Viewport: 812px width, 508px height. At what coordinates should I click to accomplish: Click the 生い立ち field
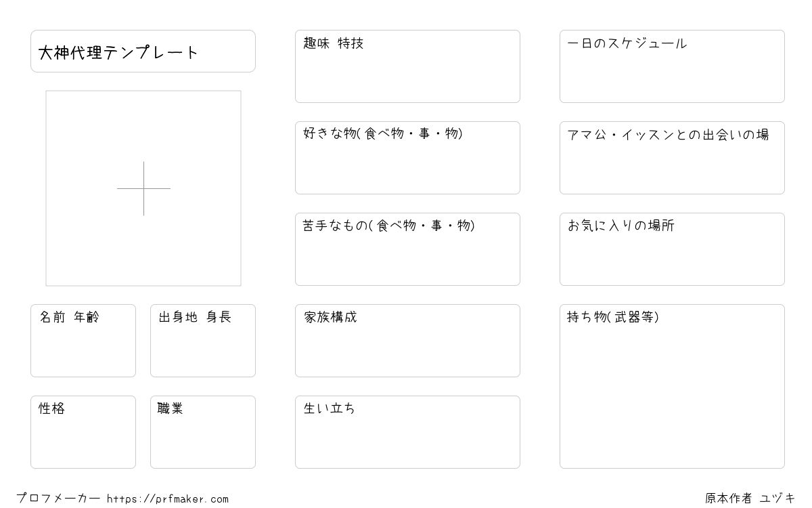point(407,432)
